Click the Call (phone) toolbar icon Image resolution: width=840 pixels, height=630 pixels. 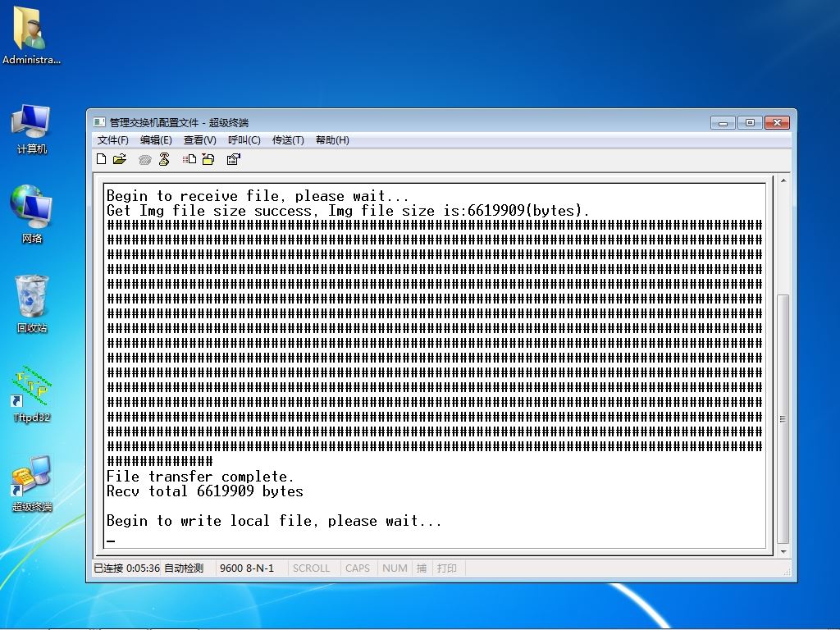[x=144, y=160]
